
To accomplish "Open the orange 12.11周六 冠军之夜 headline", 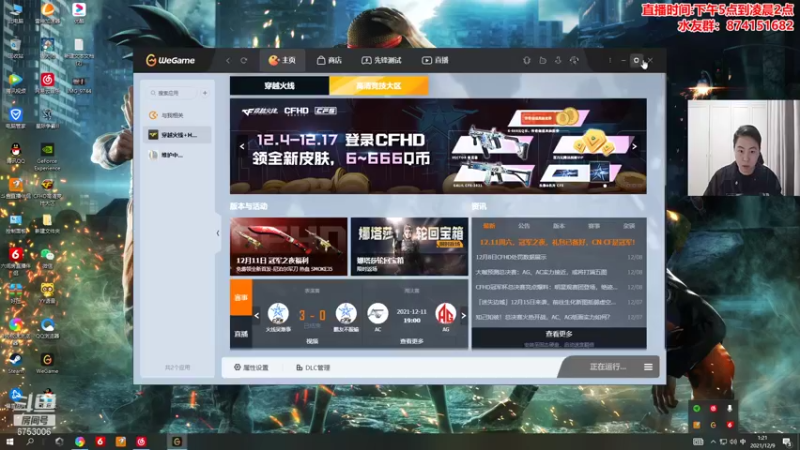I will [557, 242].
